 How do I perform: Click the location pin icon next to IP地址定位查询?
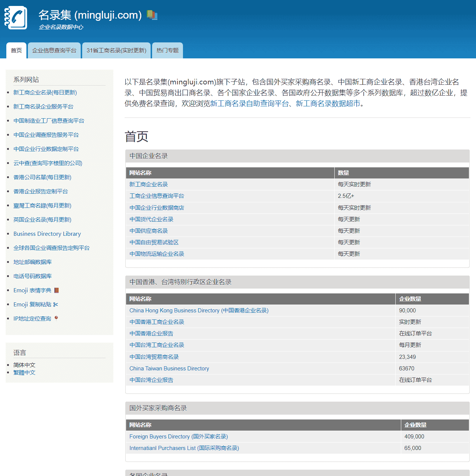(x=56, y=318)
